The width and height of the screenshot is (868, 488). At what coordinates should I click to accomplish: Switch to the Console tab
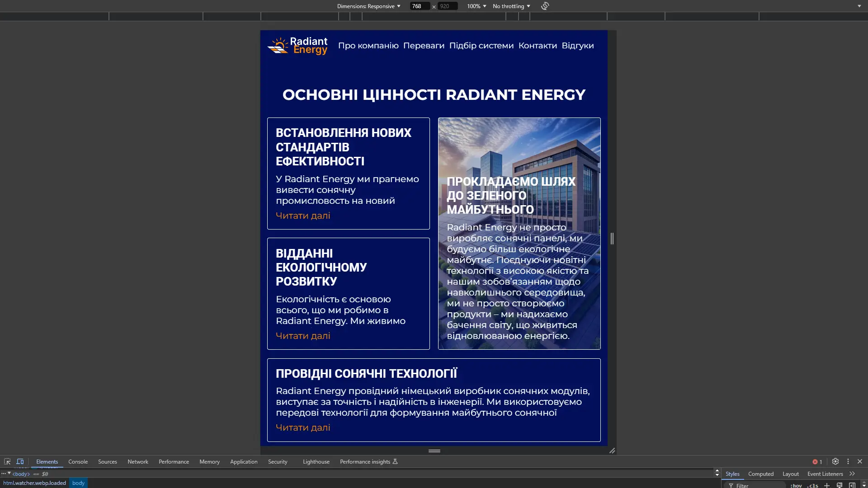pos(78,461)
